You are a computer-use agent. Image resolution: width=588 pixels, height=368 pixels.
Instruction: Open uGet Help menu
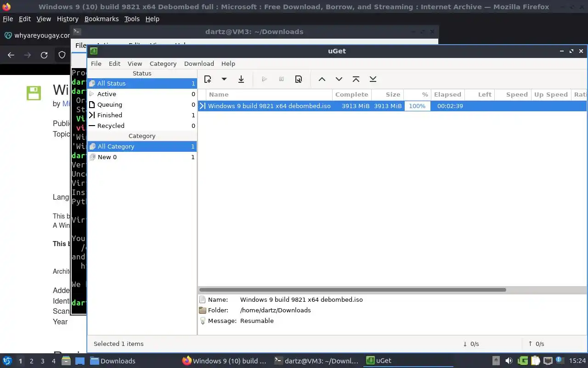[228, 63]
